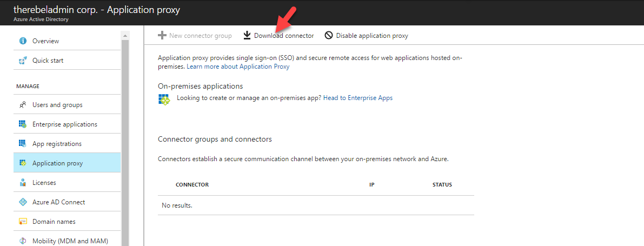
Task: Open the Overview menu item
Action: point(67,41)
